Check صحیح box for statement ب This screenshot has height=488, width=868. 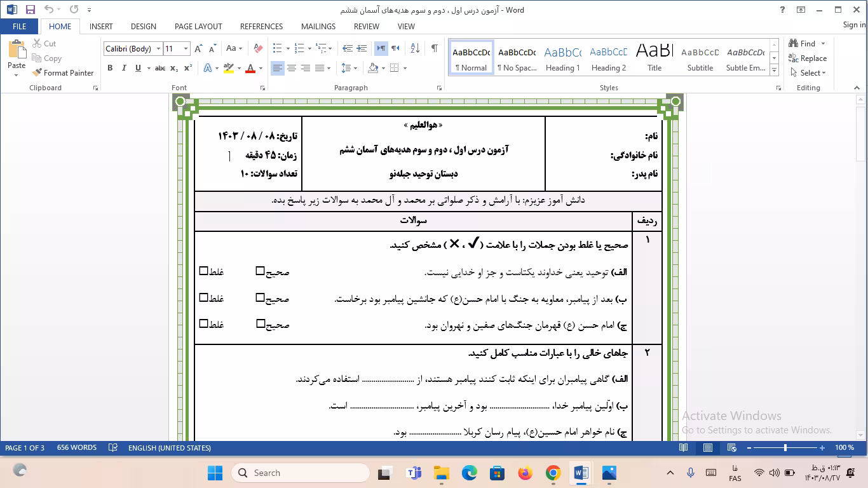pos(260,297)
